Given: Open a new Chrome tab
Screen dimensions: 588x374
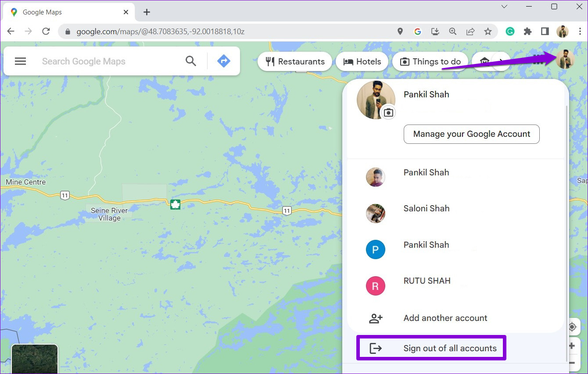Looking at the screenshot, I should click(x=147, y=12).
